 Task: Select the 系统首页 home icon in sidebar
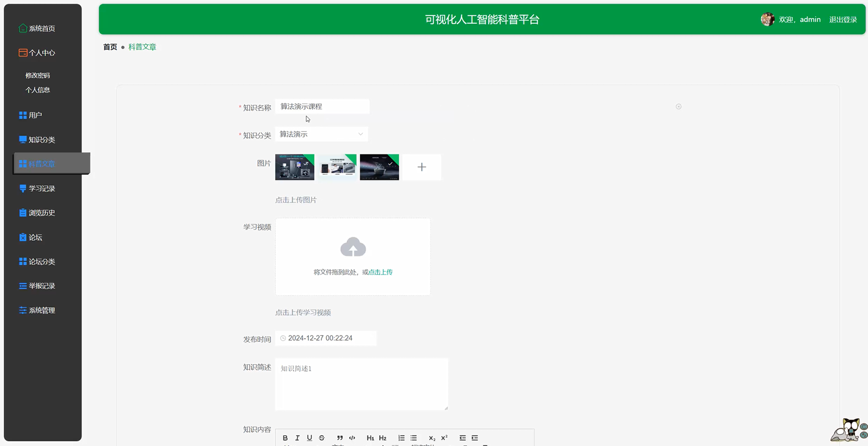(x=22, y=28)
